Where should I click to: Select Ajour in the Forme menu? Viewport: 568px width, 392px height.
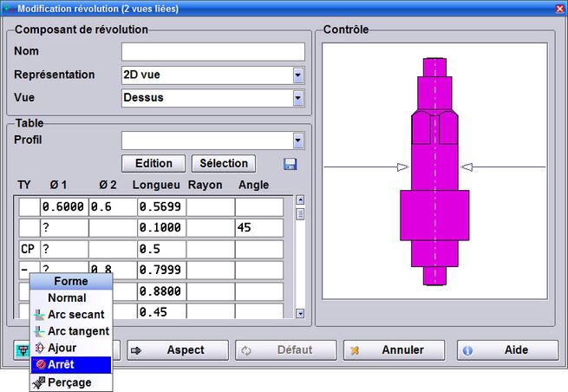click(71, 348)
